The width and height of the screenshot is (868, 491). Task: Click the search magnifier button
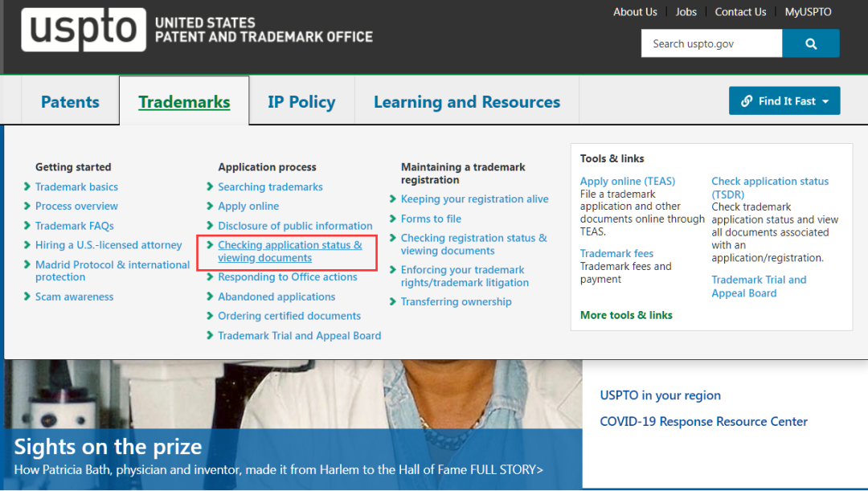point(810,43)
